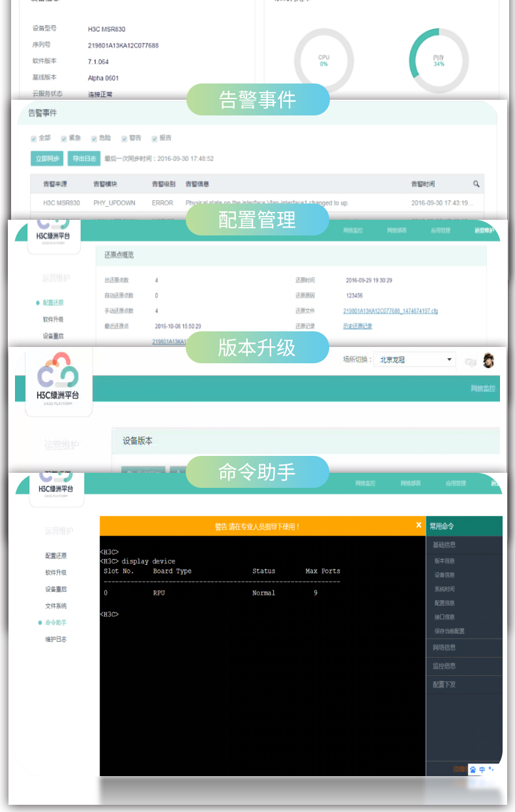Open 网络部署 tab in config management header
This screenshot has width=515, height=812.
point(397,230)
